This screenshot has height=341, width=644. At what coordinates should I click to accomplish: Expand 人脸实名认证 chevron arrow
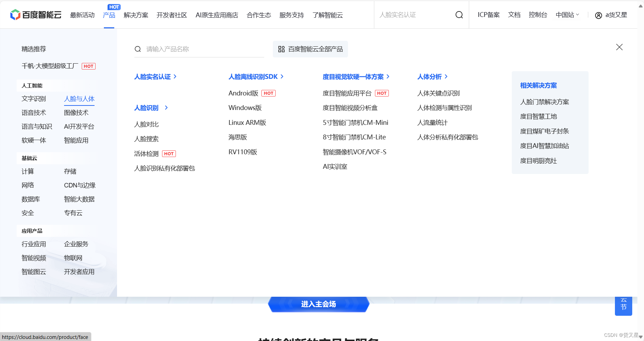(175, 76)
